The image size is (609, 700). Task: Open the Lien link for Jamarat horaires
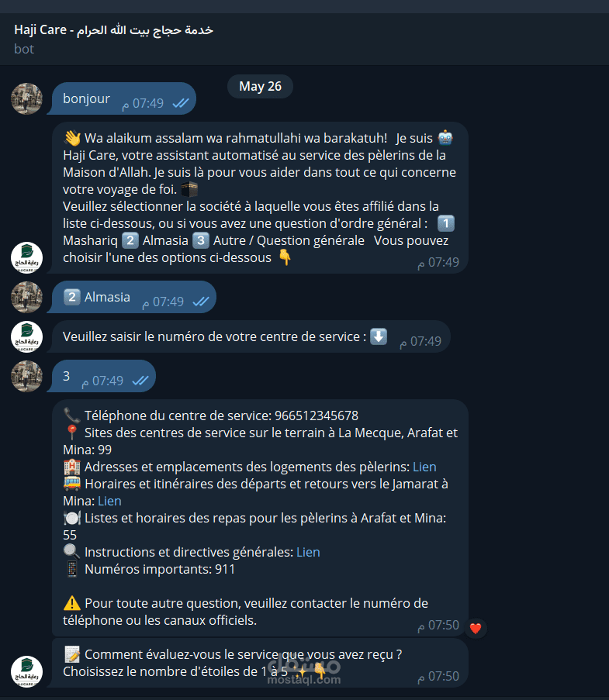[109, 501]
